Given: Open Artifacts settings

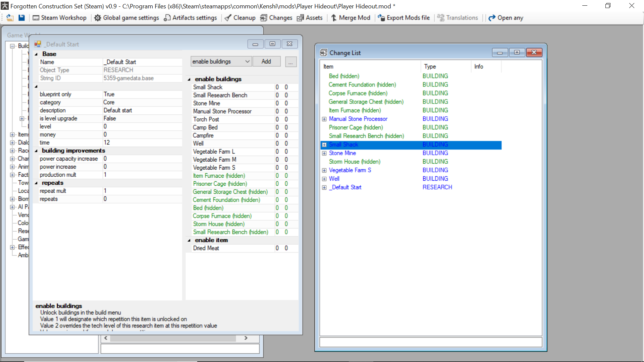Looking at the screenshot, I should [x=190, y=18].
